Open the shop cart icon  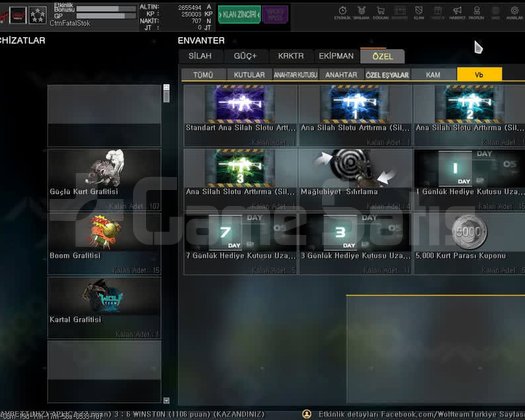point(380,12)
